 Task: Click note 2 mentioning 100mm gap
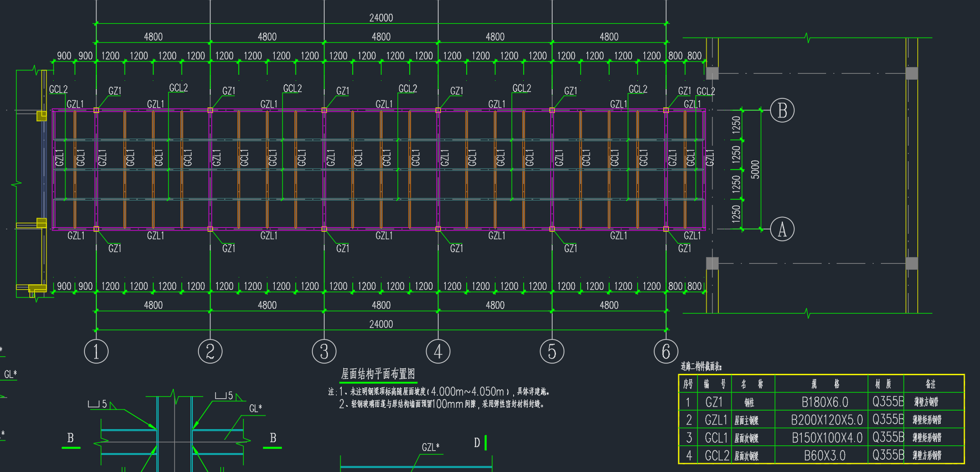(x=441, y=404)
